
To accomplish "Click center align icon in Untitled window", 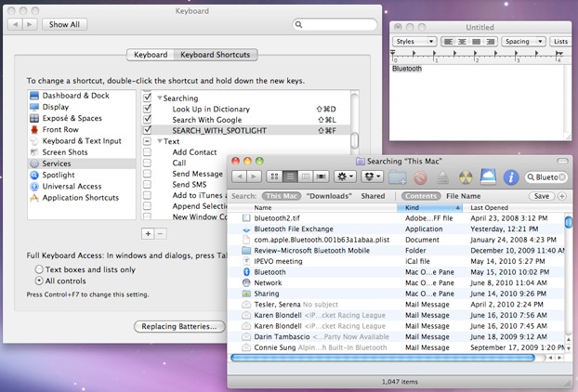I will pos(462,42).
